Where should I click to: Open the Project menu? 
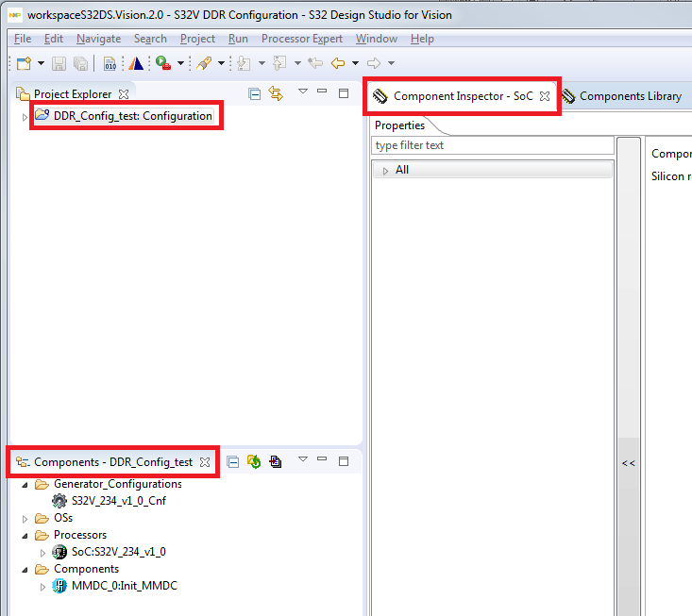(x=197, y=39)
